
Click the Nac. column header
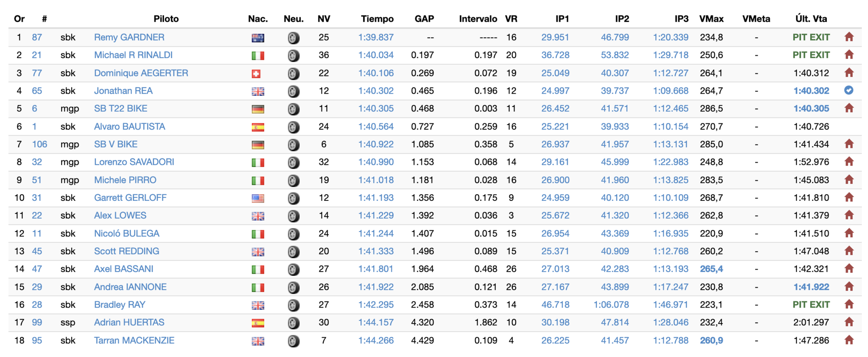click(x=258, y=19)
